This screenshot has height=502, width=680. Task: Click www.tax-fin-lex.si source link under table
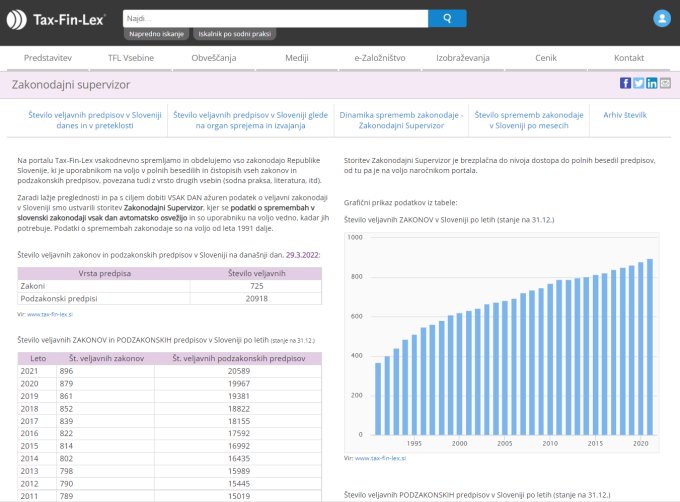50,314
